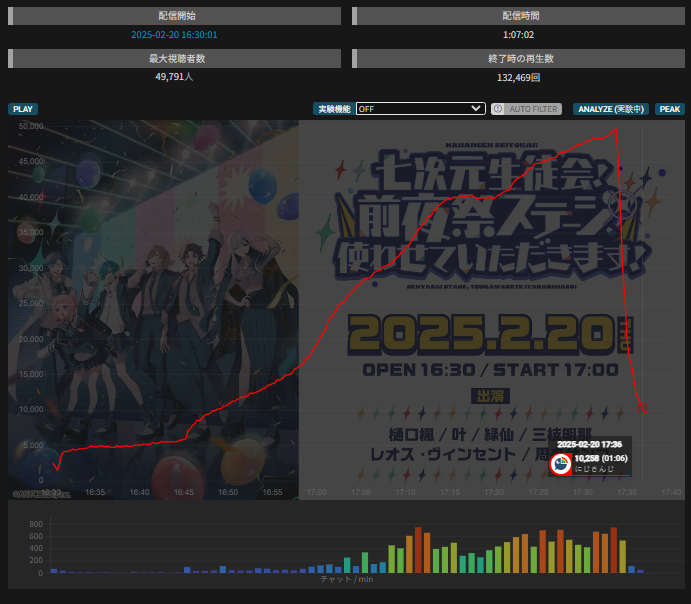Image resolution: width=691 pixels, height=604 pixels.
Task: Click the 49,791人 max viewers value
Action: click(x=174, y=77)
